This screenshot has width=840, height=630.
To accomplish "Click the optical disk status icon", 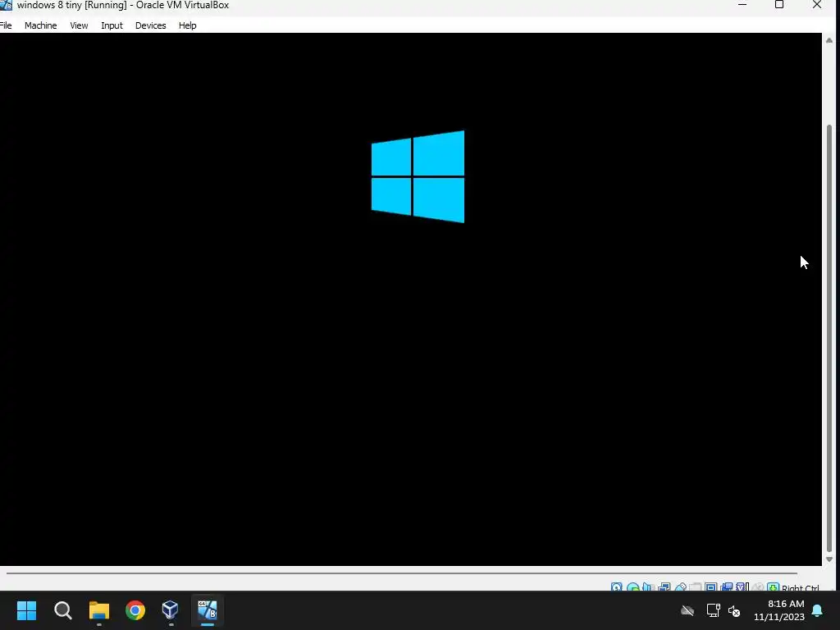I will coord(632,587).
